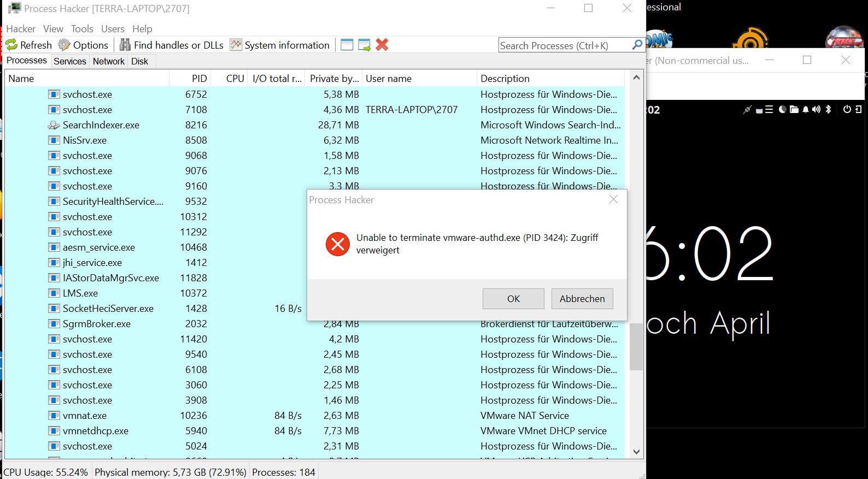Click OK in error dialog
Screen dimensions: 868x479
(513, 299)
